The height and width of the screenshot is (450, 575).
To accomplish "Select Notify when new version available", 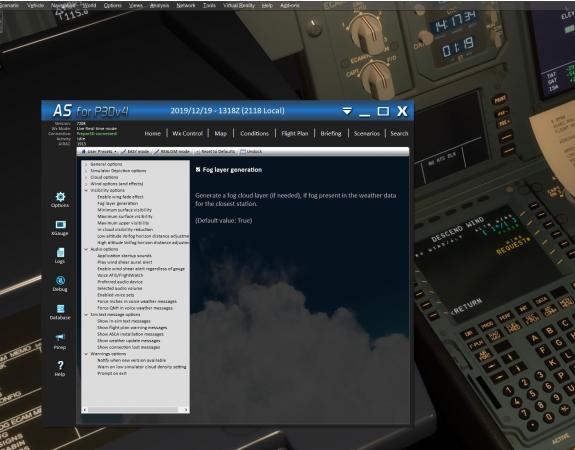I will tap(132, 361).
